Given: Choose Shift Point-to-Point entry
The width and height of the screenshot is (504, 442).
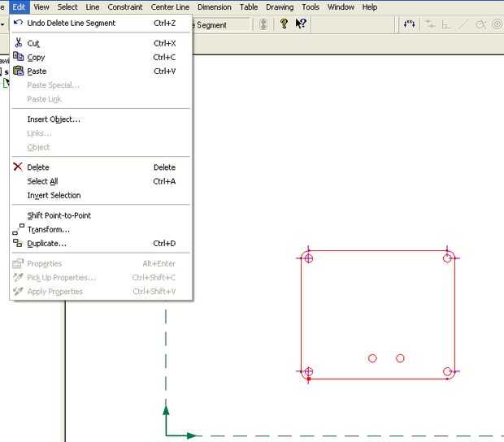Looking at the screenshot, I should click(101, 215).
